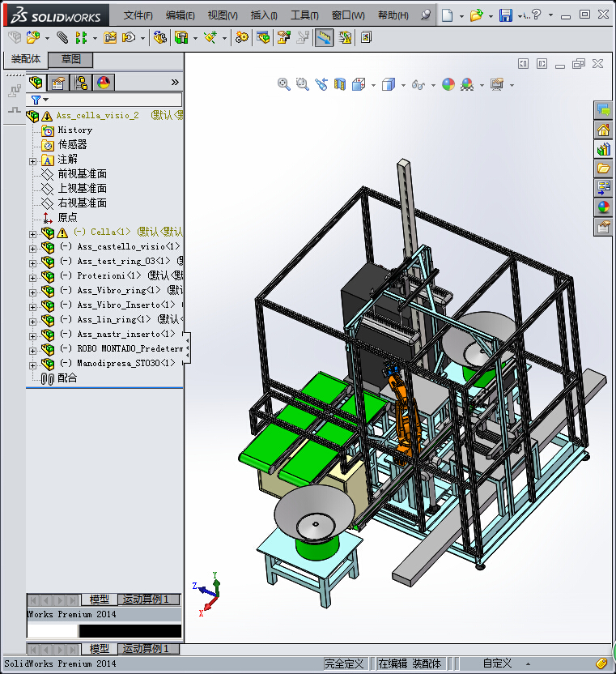
Task: Open File Explorer folder icon in task pane
Action: click(x=603, y=168)
